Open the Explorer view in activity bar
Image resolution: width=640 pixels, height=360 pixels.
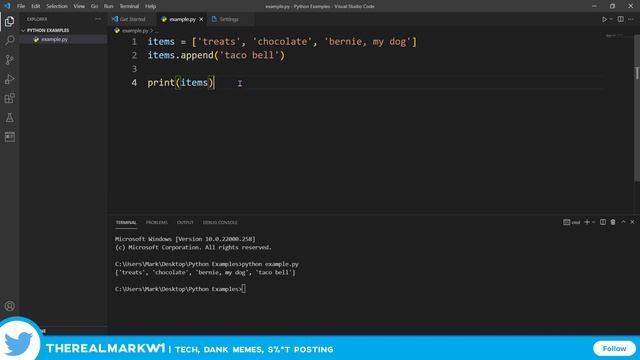point(9,21)
